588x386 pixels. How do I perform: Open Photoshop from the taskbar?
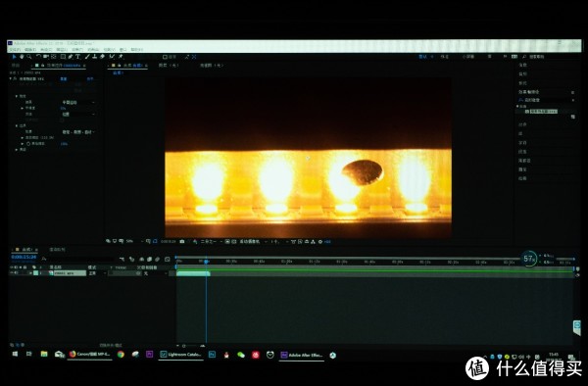(x=212, y=354)
